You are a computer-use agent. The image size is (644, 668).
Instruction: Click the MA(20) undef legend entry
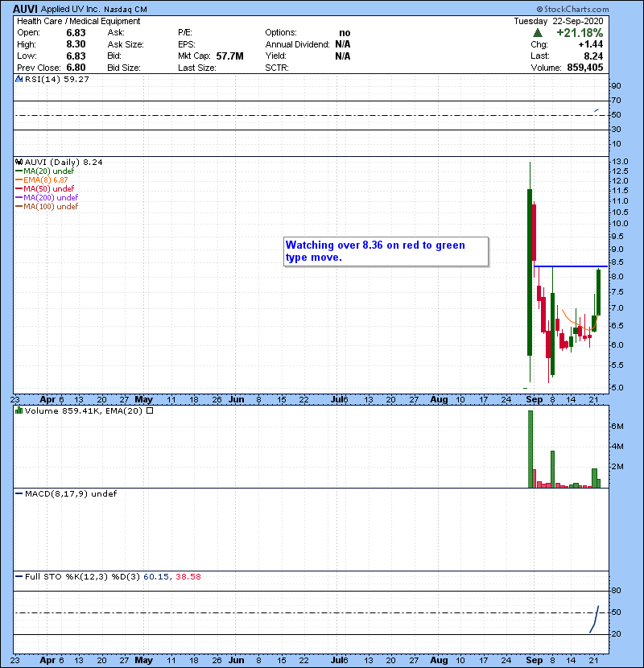tap(45, 171)
